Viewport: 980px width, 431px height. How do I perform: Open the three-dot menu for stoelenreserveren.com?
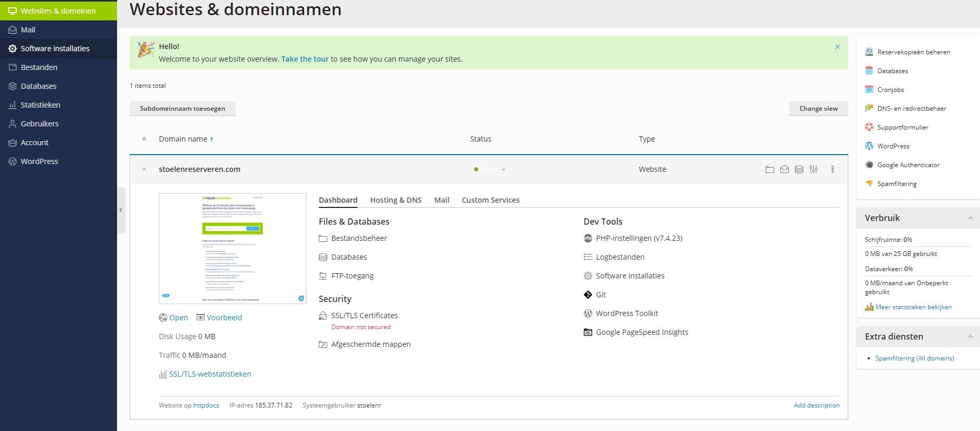tap(832, 169)
